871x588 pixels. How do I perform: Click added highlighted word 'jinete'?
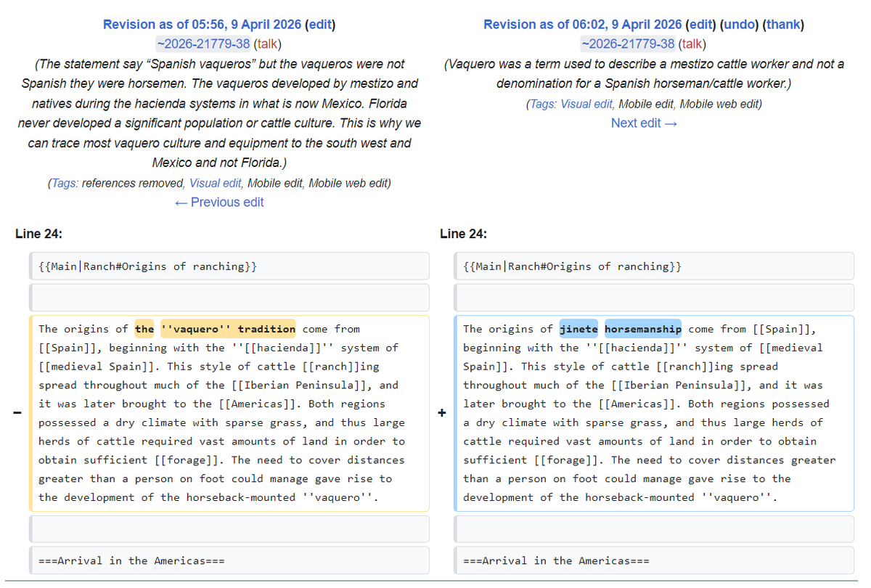tap(578, 329)
